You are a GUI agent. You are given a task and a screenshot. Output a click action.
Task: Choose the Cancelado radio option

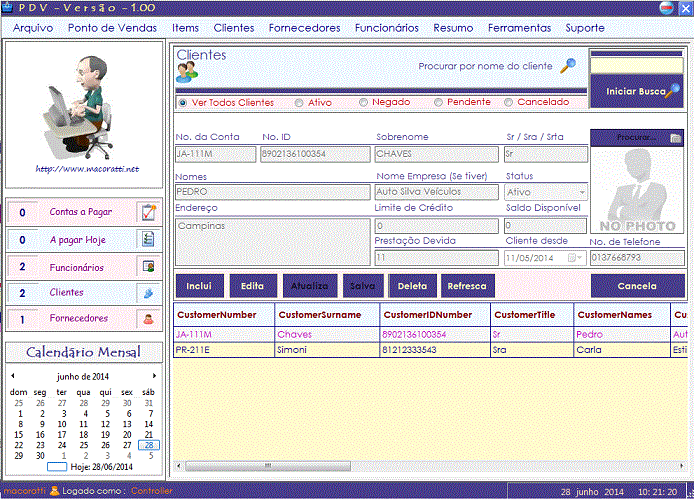coord(509,102)
